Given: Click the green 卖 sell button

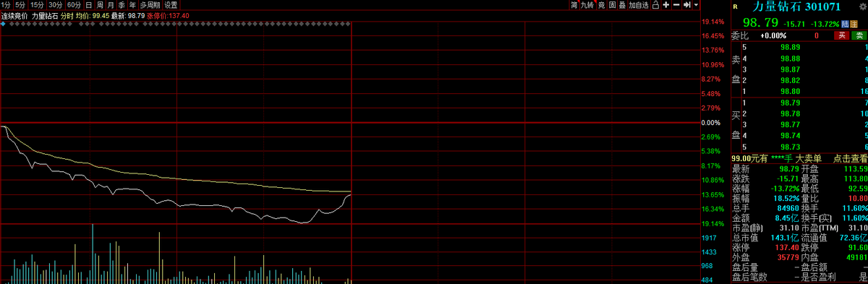Looking at the screenshot, I should click(859, 35).
